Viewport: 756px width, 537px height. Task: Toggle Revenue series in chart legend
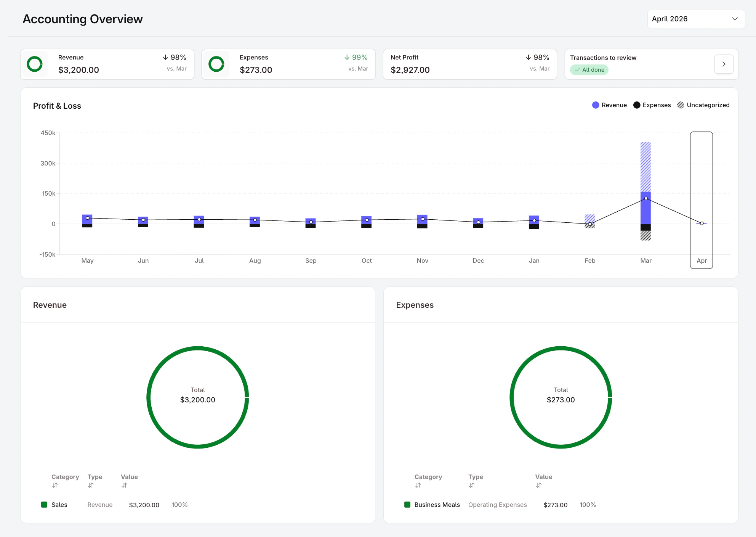[609, 105]
